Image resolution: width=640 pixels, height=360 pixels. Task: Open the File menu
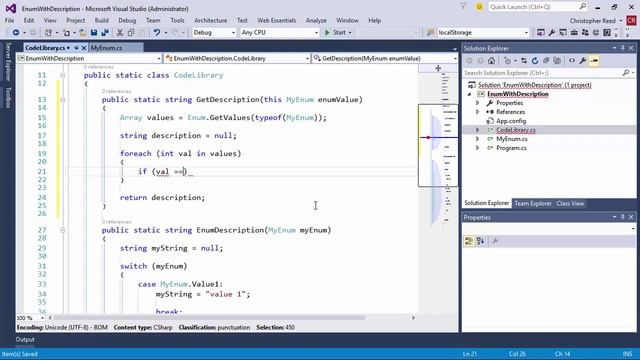9,20
